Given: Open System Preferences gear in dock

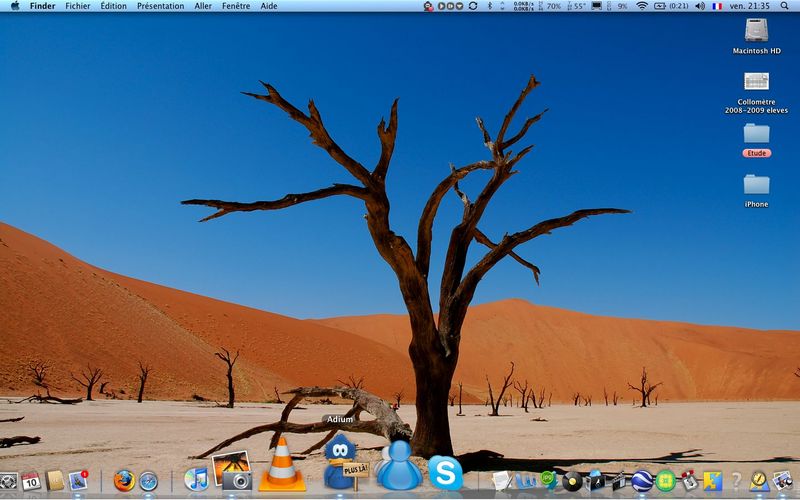Looking at the screenshot, I should coord(8,481).
